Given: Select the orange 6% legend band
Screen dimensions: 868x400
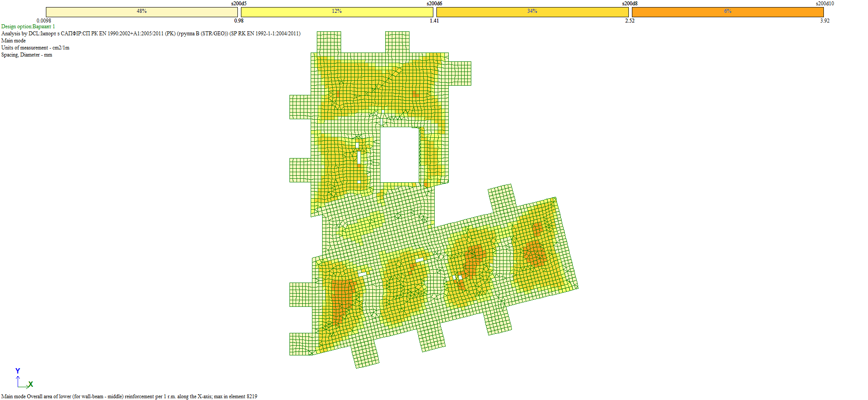Looking at the screenshot, I should pos(728,12).
